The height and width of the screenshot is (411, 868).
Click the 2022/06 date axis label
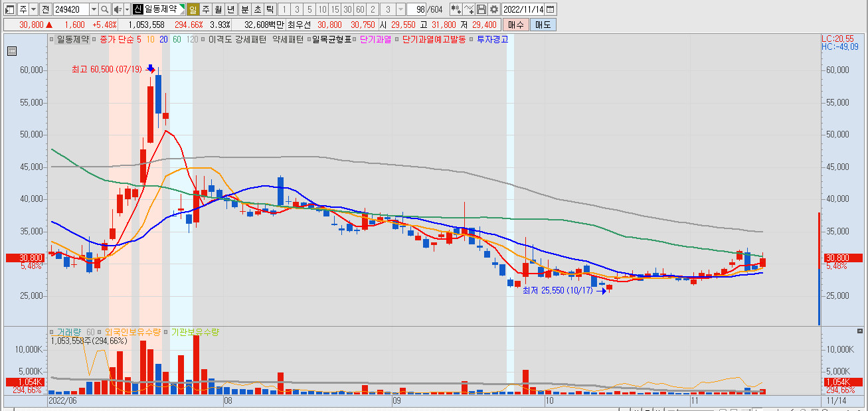[63, 402]
